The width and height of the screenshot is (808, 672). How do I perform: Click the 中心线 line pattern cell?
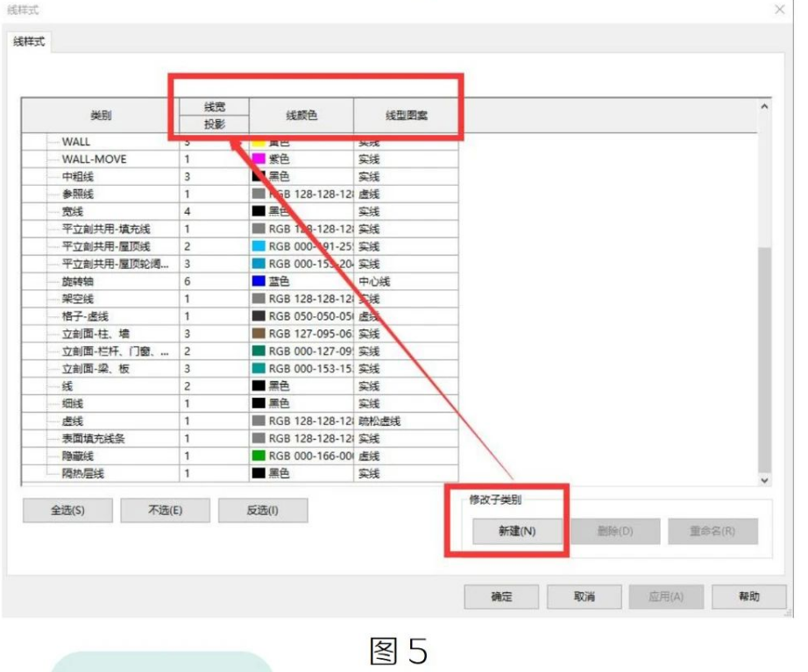[x=406, y=281]
